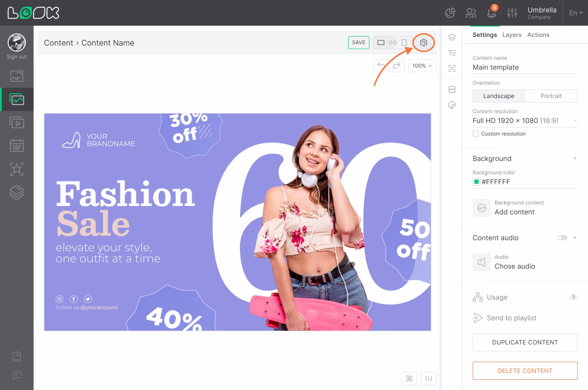Click DELETE CONTENT button
This screenshot has height=390, width=588.
pyautogui.click(x=525, y=371)
